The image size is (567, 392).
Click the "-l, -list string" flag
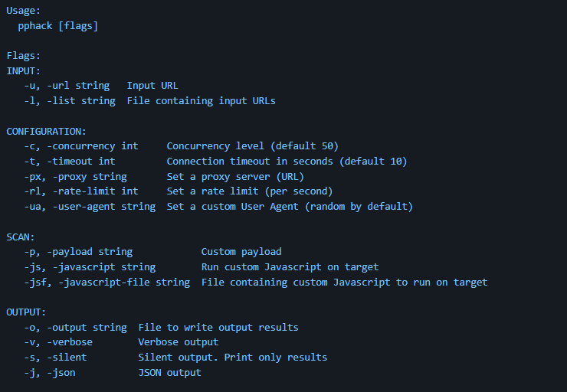point(70,100)
